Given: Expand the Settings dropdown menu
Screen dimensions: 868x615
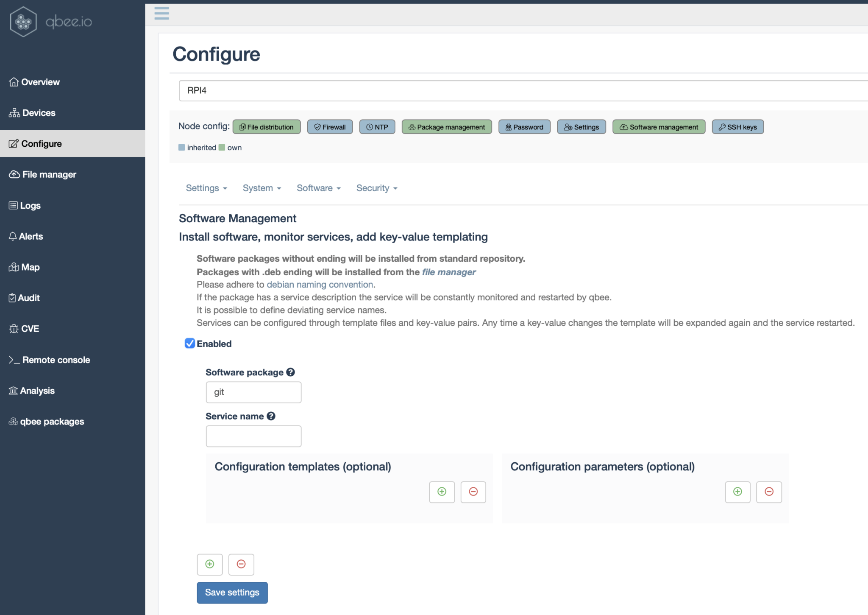Looking at the screenshot, I should pos(206,188).
